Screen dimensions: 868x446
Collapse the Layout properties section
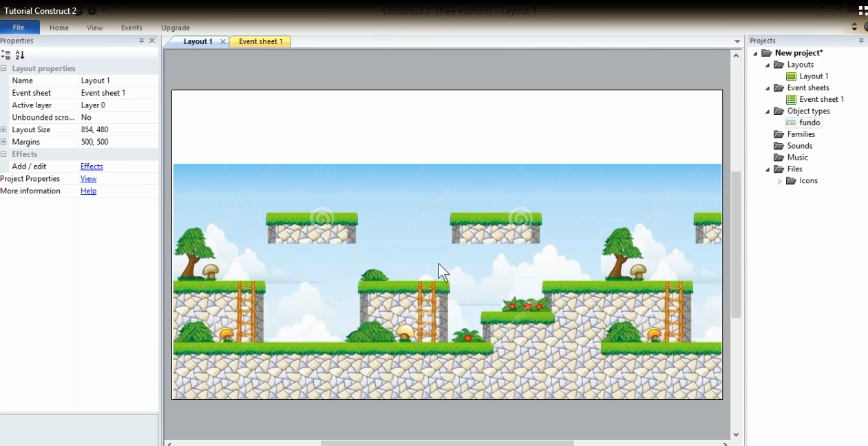pos(5,68)
